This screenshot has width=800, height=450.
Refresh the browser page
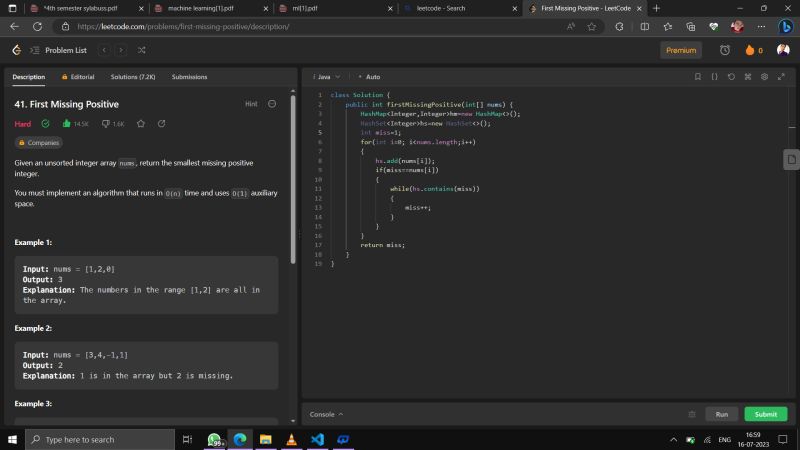37,27
